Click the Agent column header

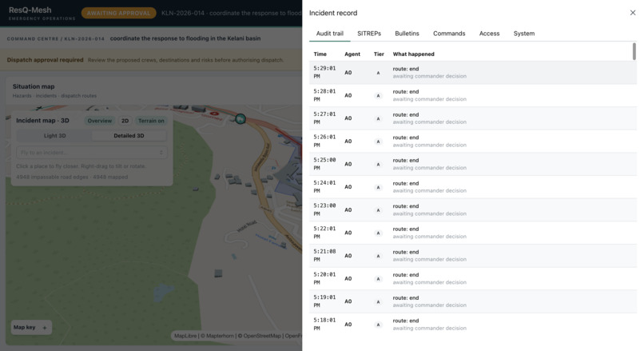point(352,54)
